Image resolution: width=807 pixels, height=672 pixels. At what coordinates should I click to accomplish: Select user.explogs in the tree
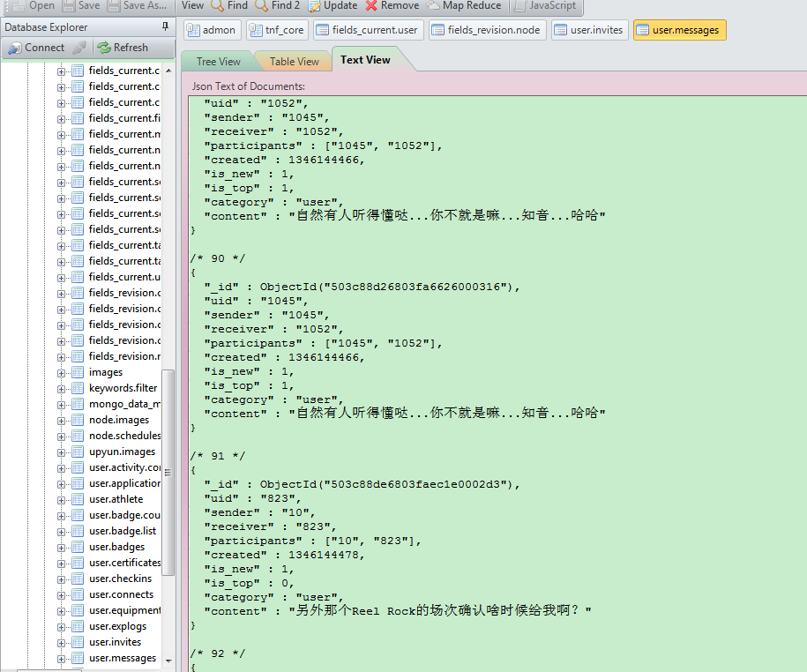pos(117,626)
